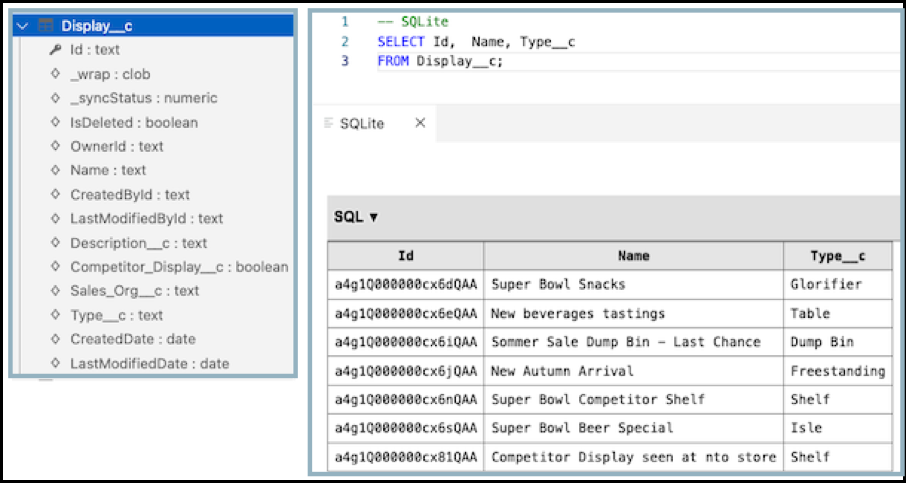Select the cell 'Super Bowl Beer Special'
Viewport: 906px width, 483px height.
point(633,428)
